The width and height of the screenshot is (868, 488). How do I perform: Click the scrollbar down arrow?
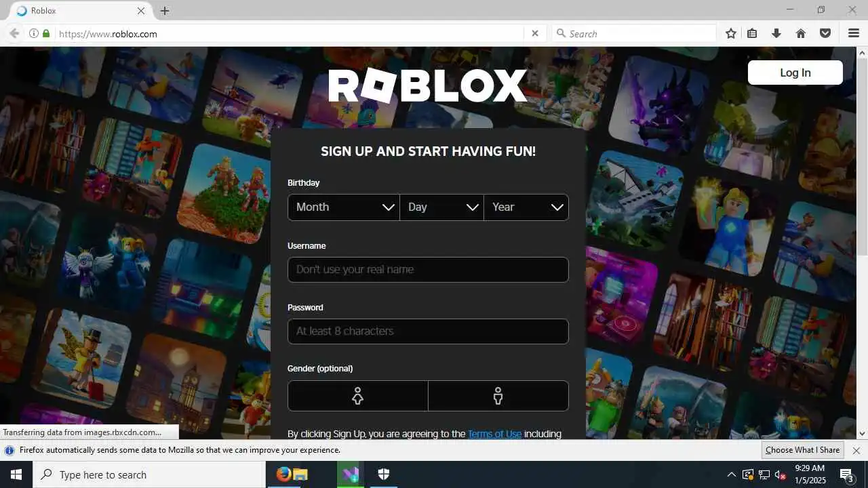coord(863,433)
